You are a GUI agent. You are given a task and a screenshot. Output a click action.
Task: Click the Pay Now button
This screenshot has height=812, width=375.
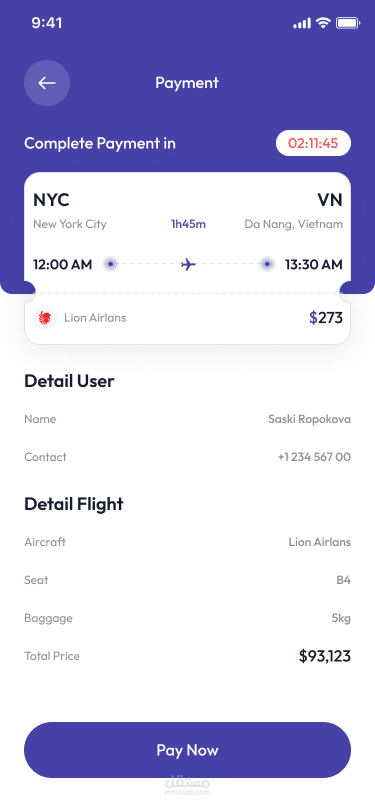click(188, 750)
